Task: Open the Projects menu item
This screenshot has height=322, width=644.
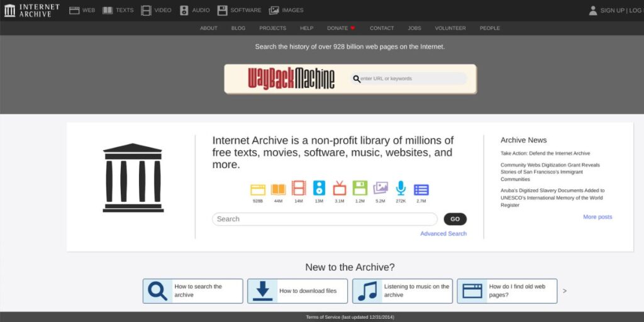Action: pos(273,28)
